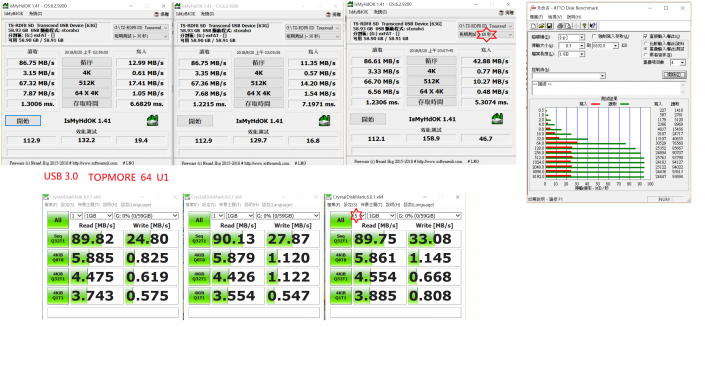Click description box scrollbar in ATTO
Viewport: 720px width, 376px height.
[x=683, y=88]
